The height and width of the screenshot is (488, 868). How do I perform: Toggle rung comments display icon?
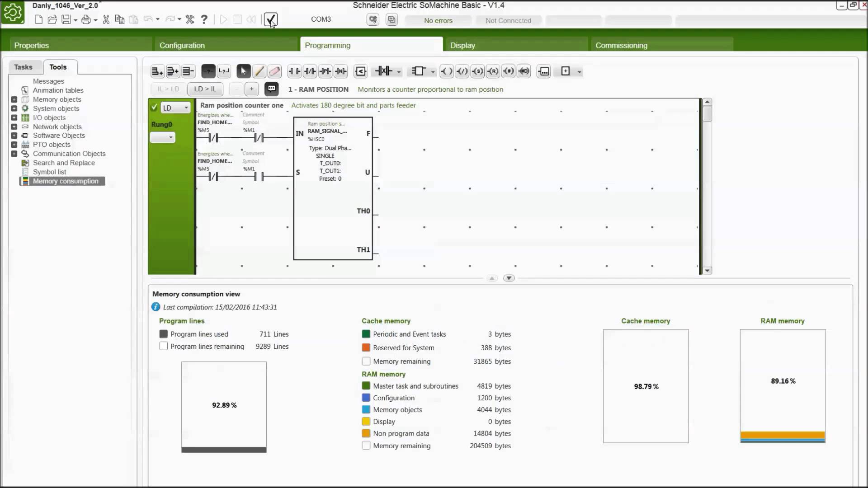tap(271, 89)
